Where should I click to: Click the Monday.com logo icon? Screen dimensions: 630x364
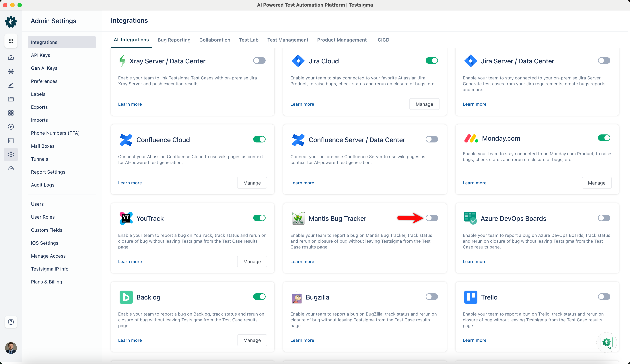(471, 138)
